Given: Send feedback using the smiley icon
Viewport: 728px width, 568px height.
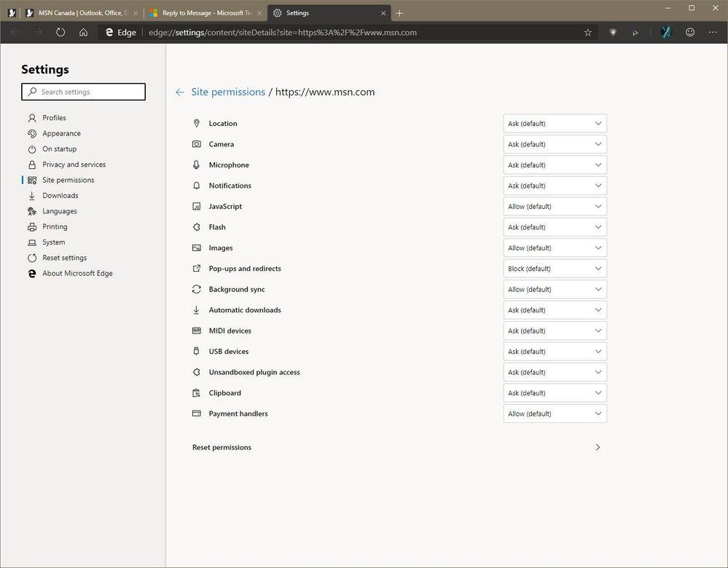Looking at the screenshot, I should 690,33.
